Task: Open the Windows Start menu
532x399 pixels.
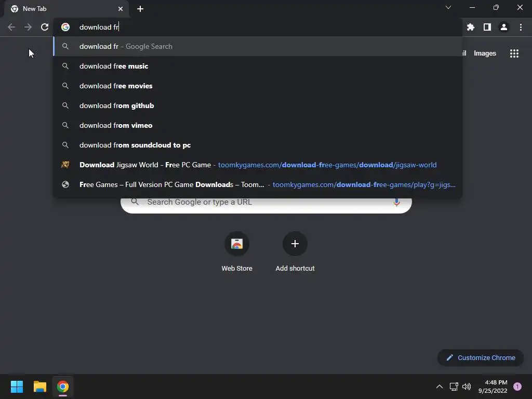Action: pyautogui.click(x=17, y=387)
